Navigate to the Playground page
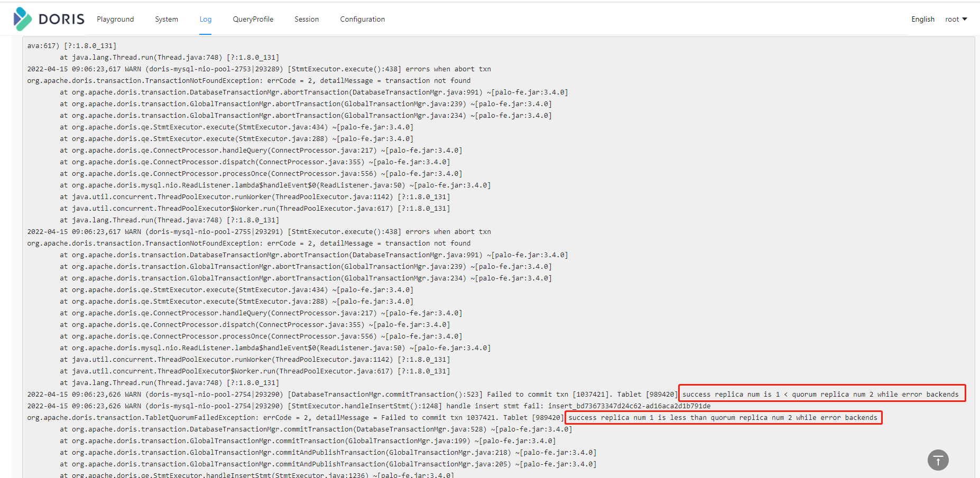 (115, 19)
